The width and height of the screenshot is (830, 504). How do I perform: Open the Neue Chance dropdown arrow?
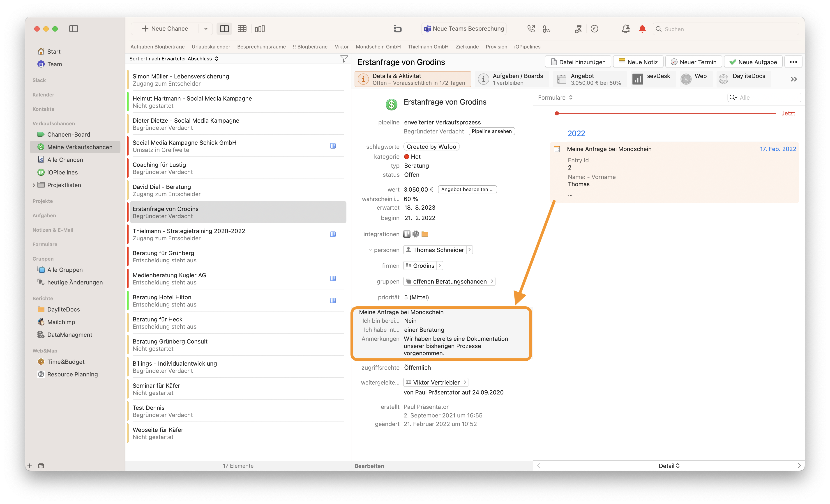[x=206, y=29]
